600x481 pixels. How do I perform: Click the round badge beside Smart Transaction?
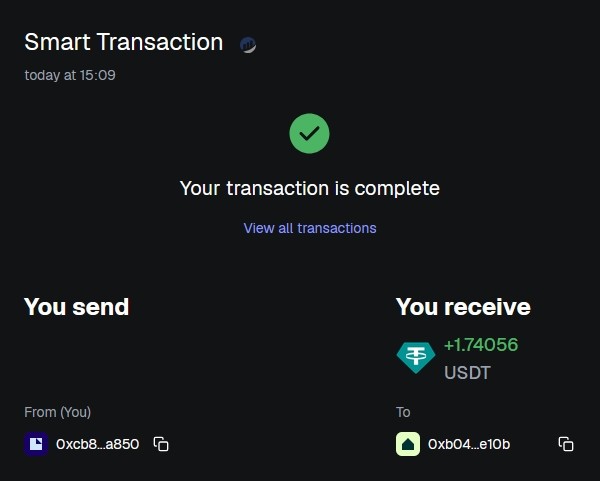(248, 45)
